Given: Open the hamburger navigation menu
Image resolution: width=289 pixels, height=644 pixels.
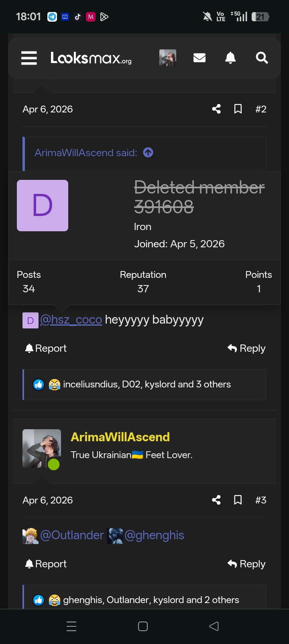Looking at the screenshot, I should [x=28, y=58].
